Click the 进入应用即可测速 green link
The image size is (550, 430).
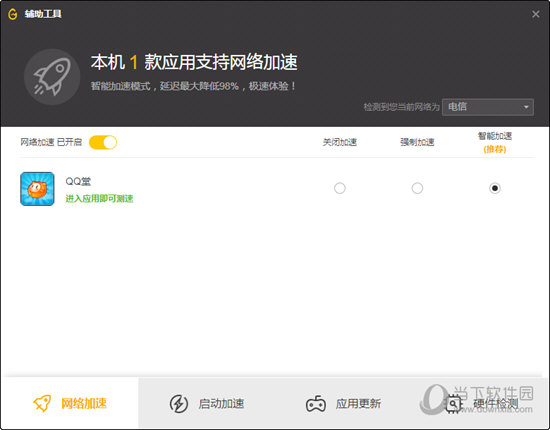(99, 199)
